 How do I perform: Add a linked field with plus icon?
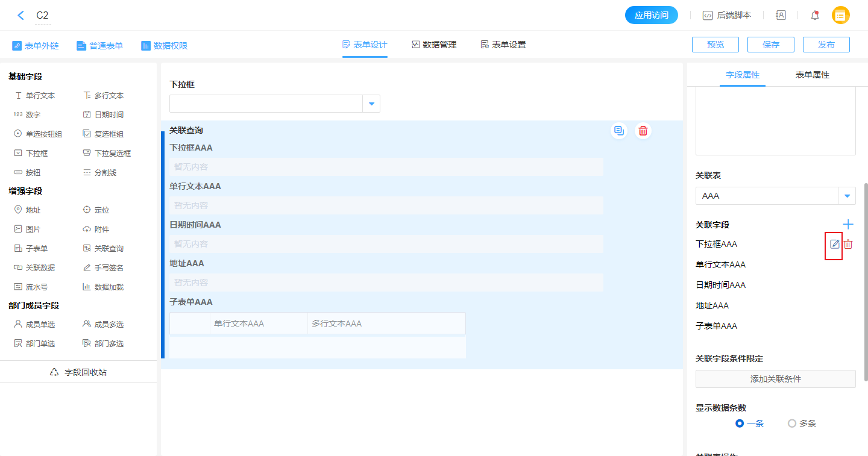[848, 225]
